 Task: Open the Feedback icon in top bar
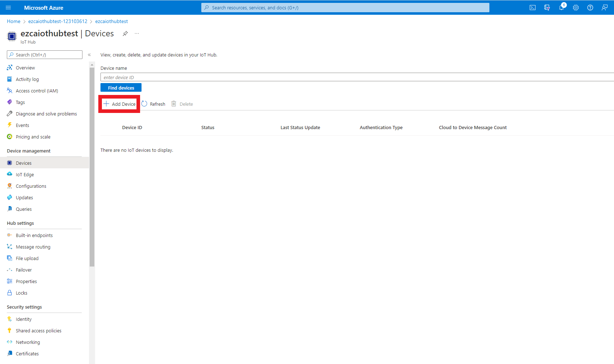point(605,8)
